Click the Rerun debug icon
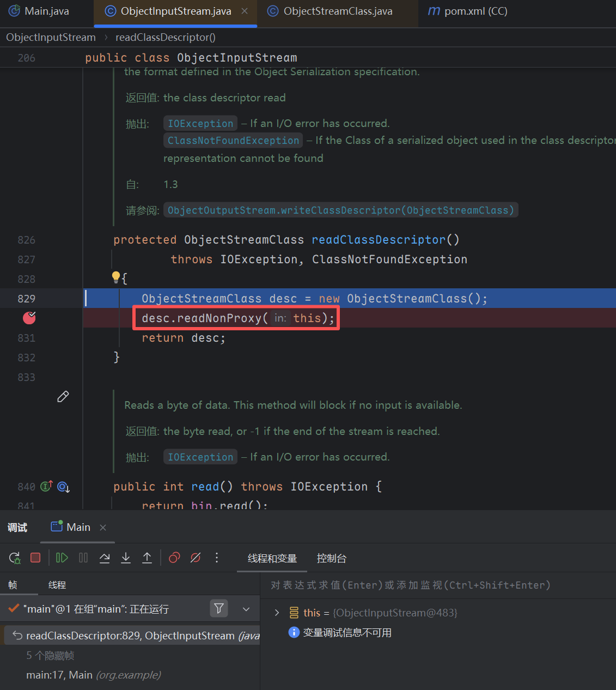 click(x=15, y=558)
